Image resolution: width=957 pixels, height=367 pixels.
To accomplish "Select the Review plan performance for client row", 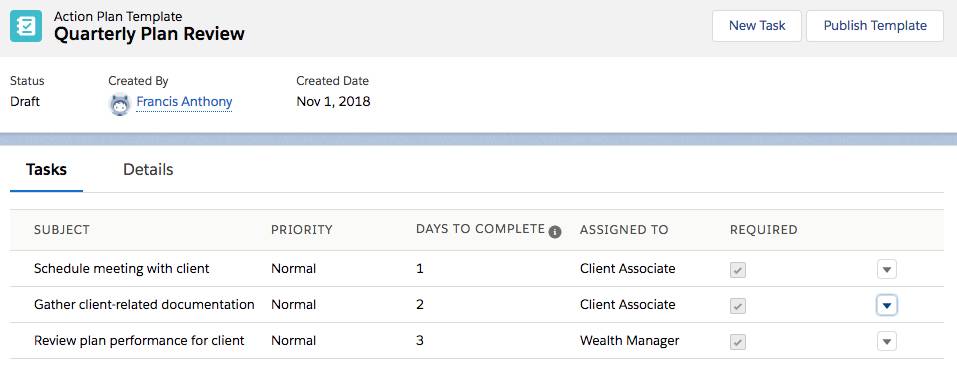I will (x=477, y=341).
